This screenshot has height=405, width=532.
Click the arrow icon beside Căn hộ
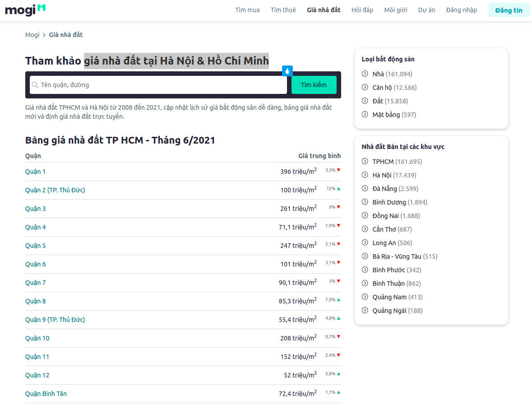coord(365,87)
